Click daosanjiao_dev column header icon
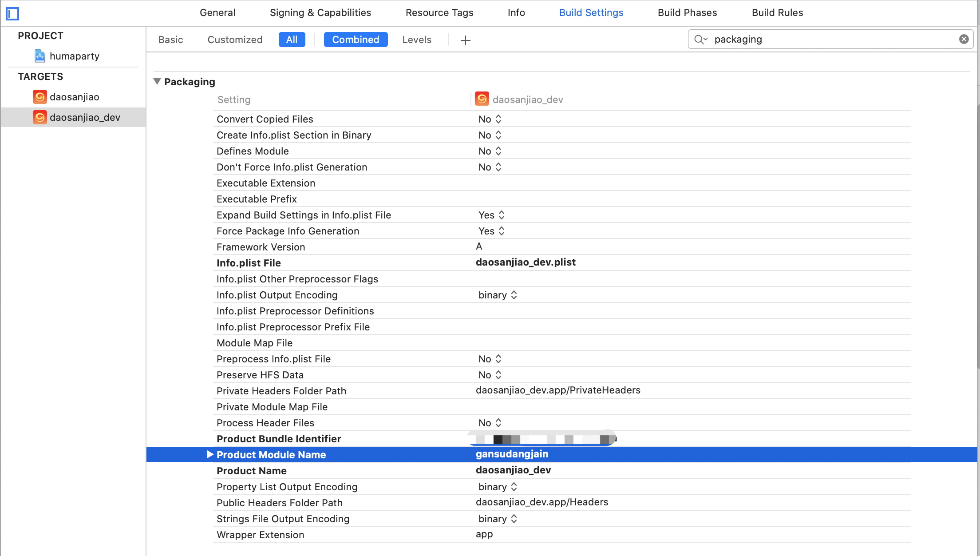This screenshot has width=980, height=556. [482, 99]
